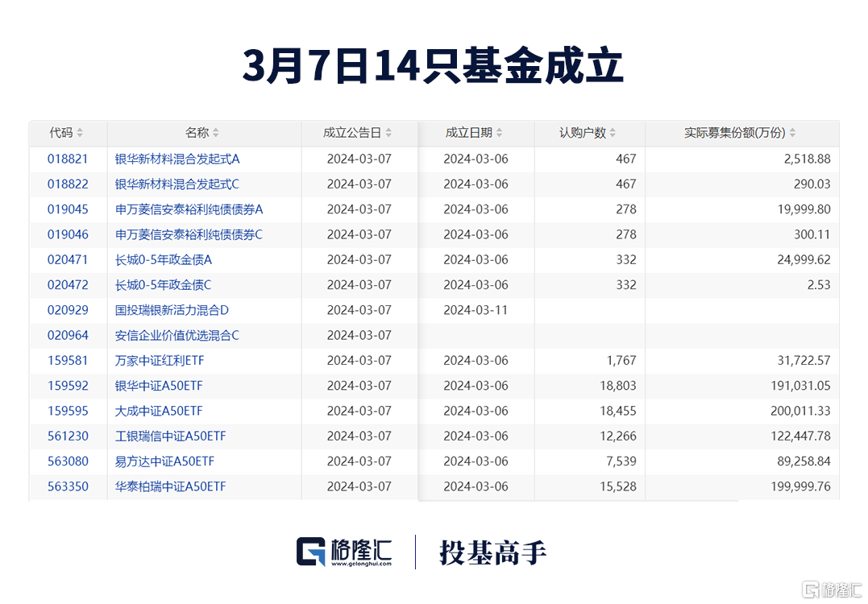Click the sort icon on 成立公告日 header
The width and height of the screenshot is (868, 604).
(x=389, y=134)
